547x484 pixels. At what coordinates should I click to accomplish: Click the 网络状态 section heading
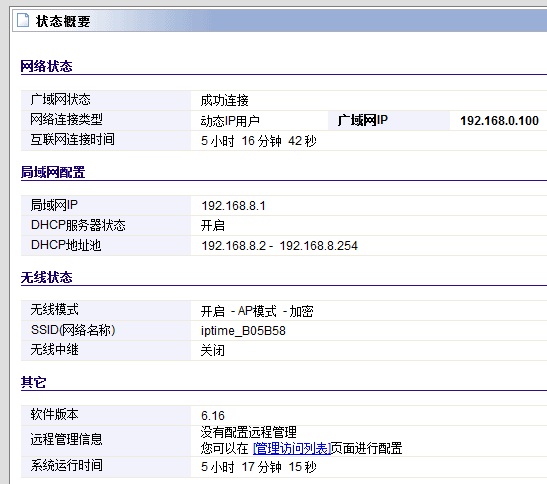point(46,66)
